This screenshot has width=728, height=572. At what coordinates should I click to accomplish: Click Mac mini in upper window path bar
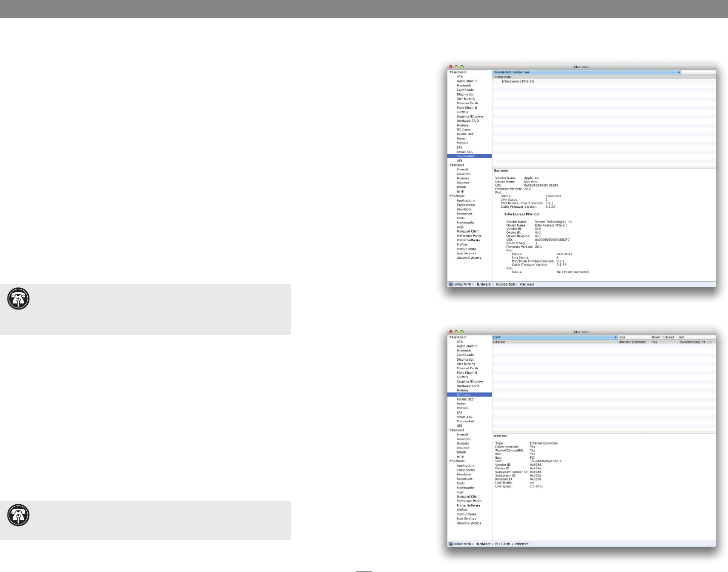coord(527,284)
